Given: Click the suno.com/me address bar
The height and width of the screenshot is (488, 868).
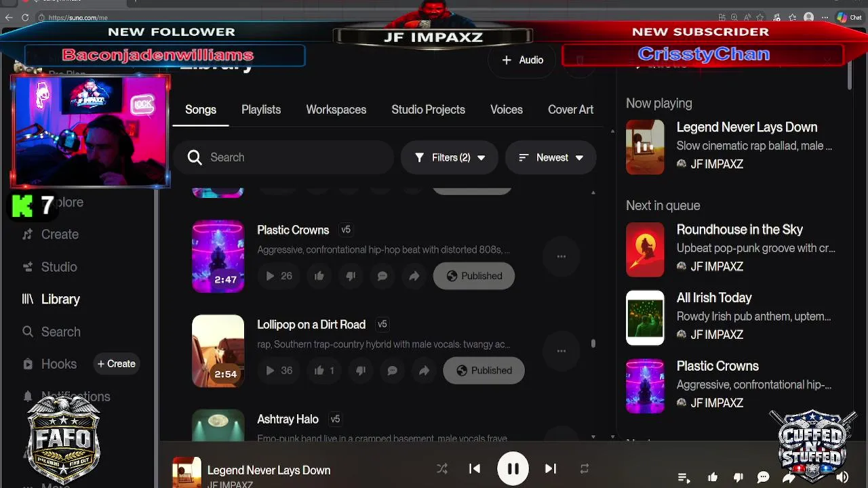Looking at the screenshot, I should 78,18.
